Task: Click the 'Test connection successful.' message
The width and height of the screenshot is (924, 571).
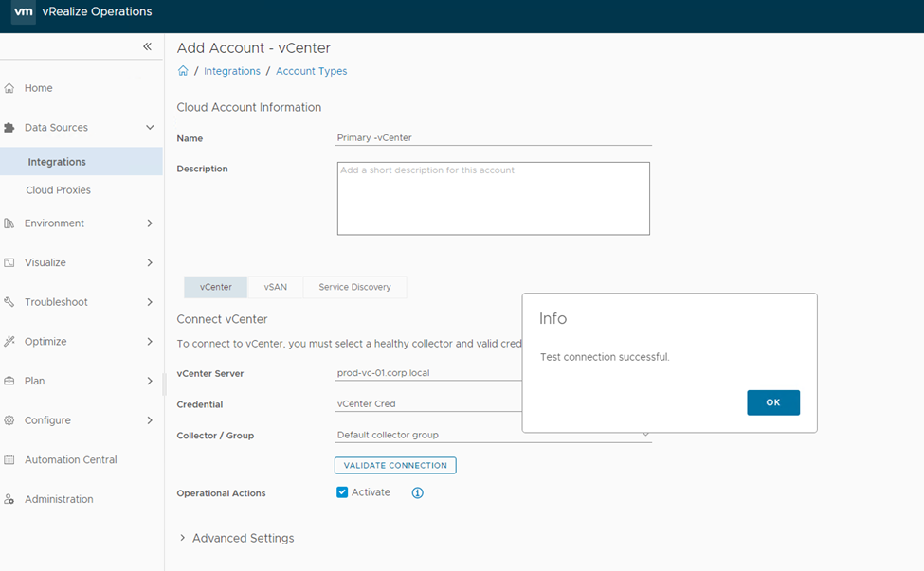Action: coord(605,357)
